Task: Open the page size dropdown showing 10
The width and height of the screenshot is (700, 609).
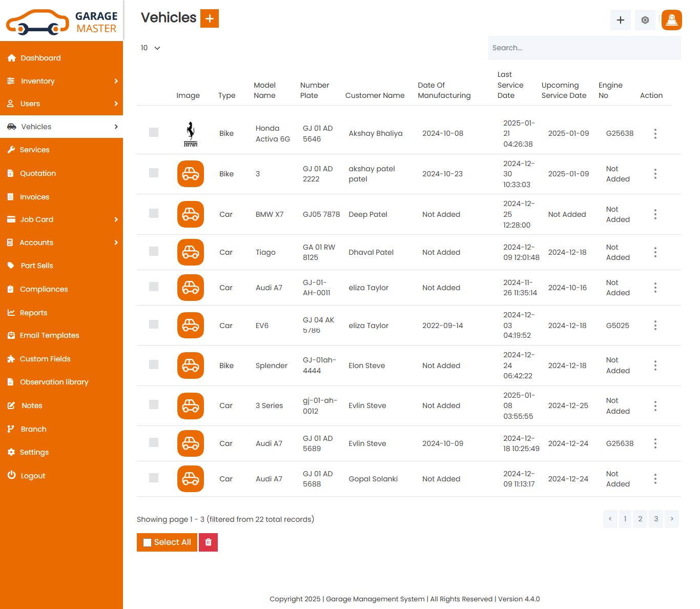Action: point(150,48)
